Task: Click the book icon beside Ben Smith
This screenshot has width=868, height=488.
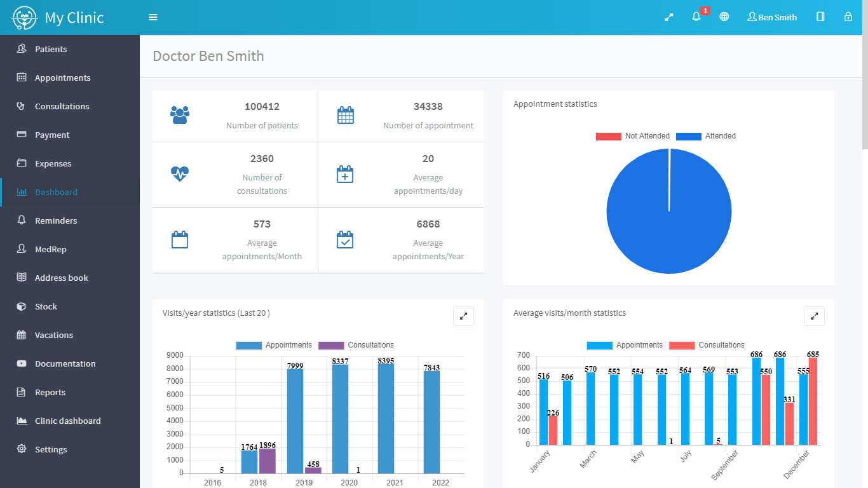Action: click(820, 17)
